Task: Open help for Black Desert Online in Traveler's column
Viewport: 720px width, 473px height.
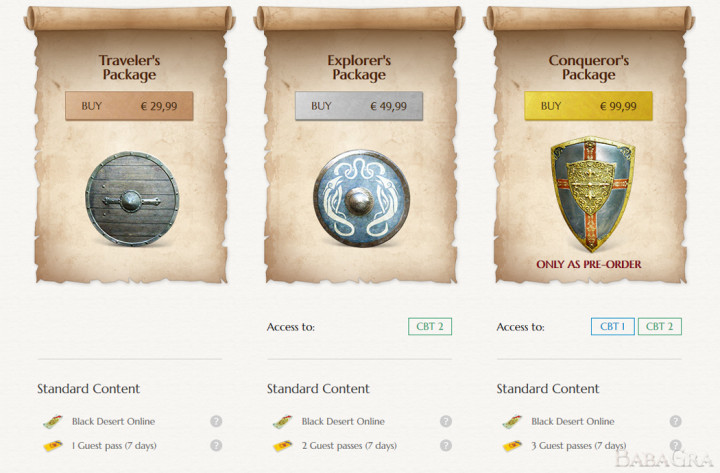Action: click(x=216, y=421)
